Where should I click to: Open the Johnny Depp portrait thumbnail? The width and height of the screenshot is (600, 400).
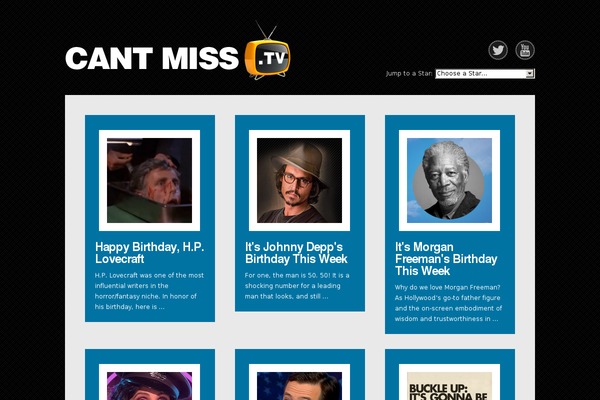(x=299, y=180)
